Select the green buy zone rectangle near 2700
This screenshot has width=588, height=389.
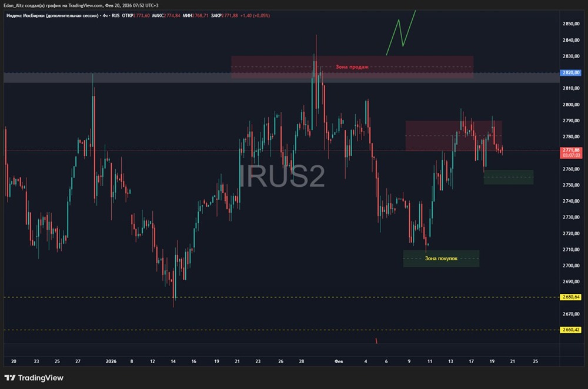point(441,258)
